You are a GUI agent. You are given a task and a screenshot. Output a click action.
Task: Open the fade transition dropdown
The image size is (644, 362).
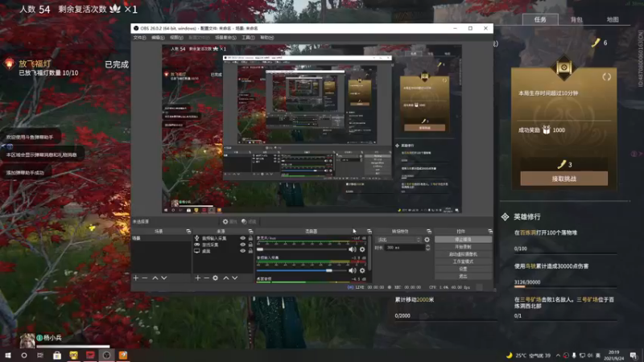point(399,240)
